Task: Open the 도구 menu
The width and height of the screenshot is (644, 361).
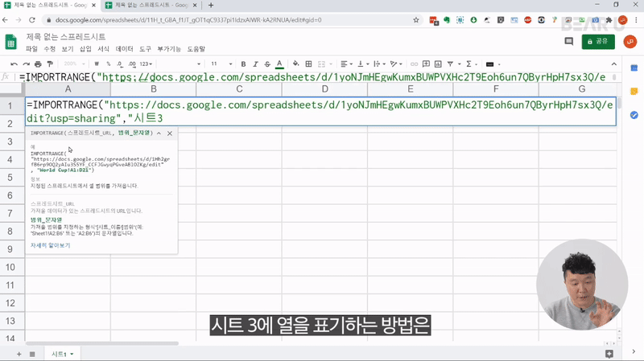Action: 146,49
